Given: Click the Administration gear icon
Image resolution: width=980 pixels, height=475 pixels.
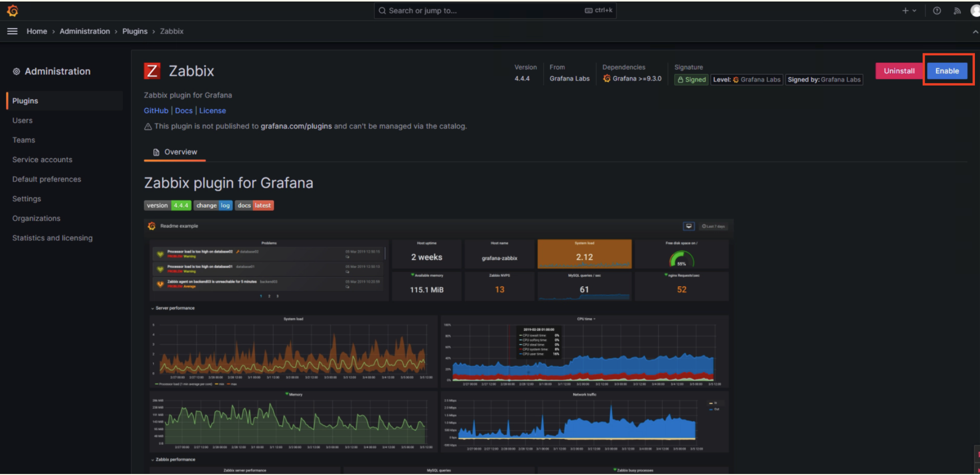Looking at the screenshot, I should (x=17, y=71).
